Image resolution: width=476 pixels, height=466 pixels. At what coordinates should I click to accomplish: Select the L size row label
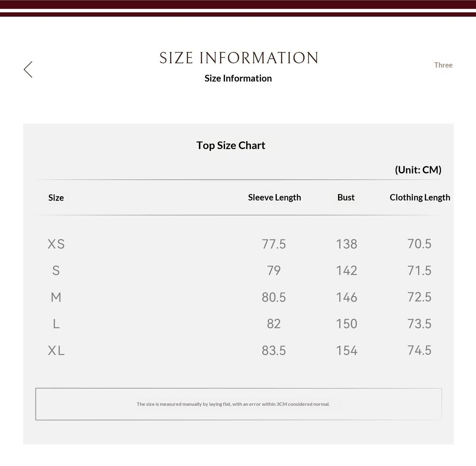[x=56, y=324]
